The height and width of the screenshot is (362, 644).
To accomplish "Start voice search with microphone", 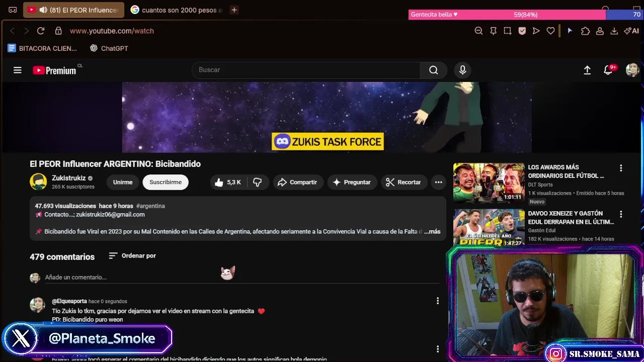I will (463, 70).
